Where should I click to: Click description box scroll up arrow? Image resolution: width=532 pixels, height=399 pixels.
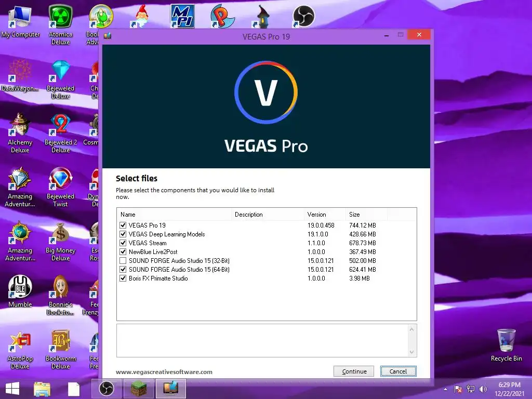[x=412, y=329]
